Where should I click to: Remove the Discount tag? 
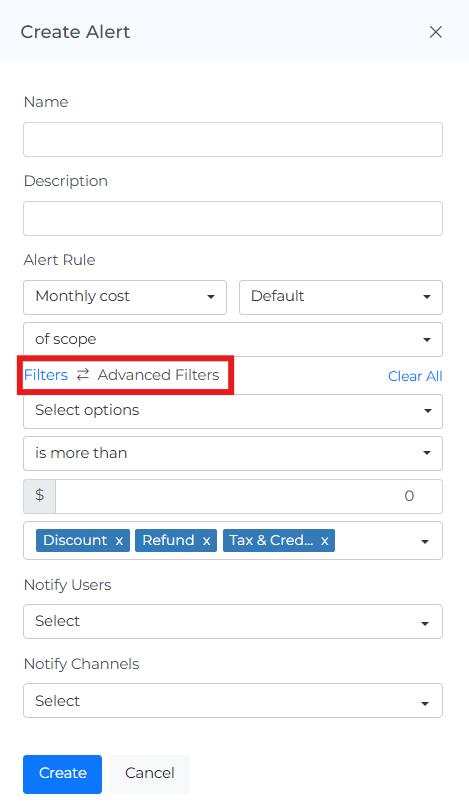(119, 541)
